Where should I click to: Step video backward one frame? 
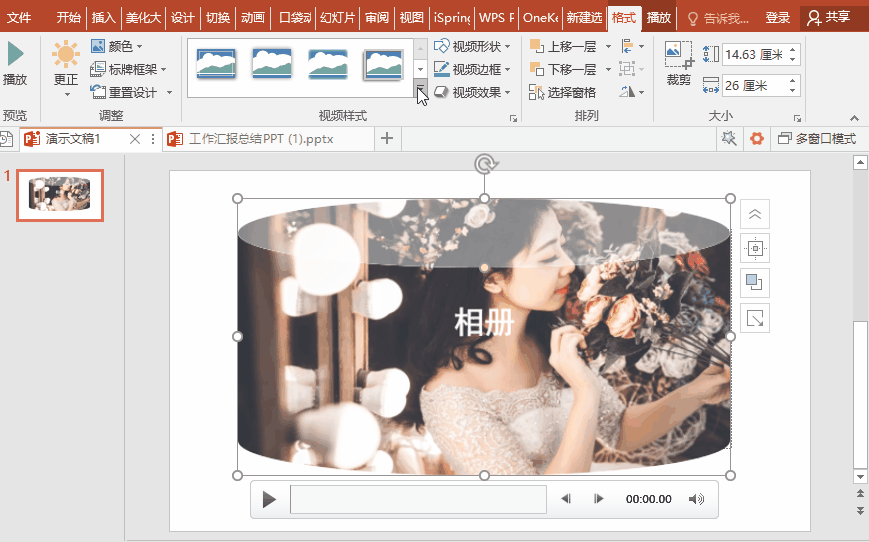[565, 499]
